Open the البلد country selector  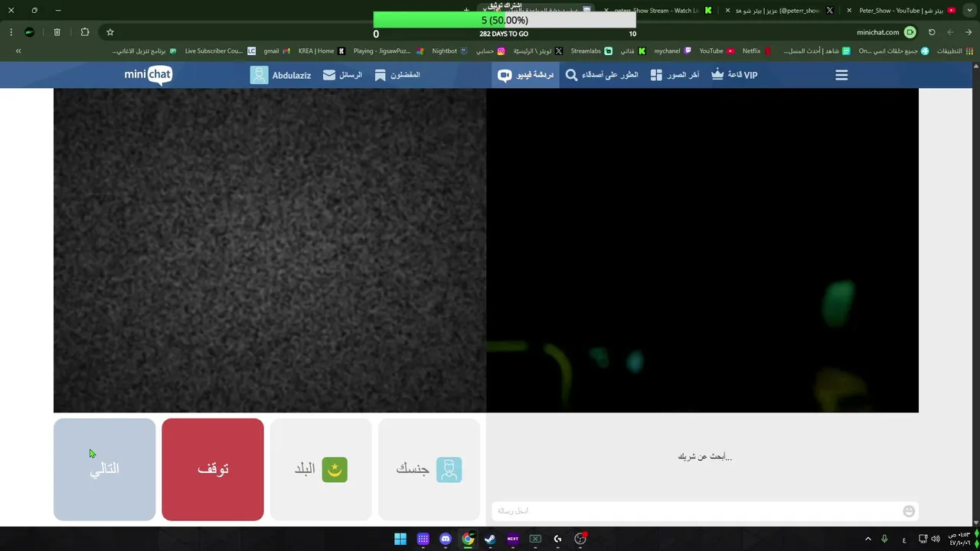[x=321, y=469]
